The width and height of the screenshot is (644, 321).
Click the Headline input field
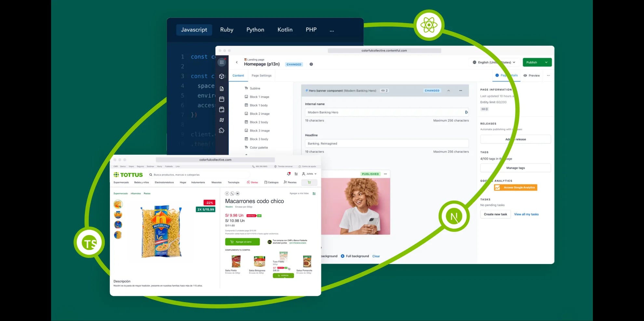386,144
